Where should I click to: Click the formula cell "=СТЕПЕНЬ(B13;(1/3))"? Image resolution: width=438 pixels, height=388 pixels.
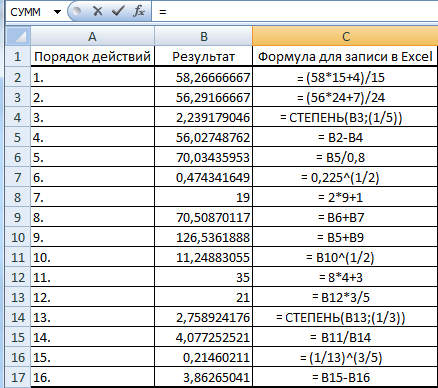(x=345, y=317)
